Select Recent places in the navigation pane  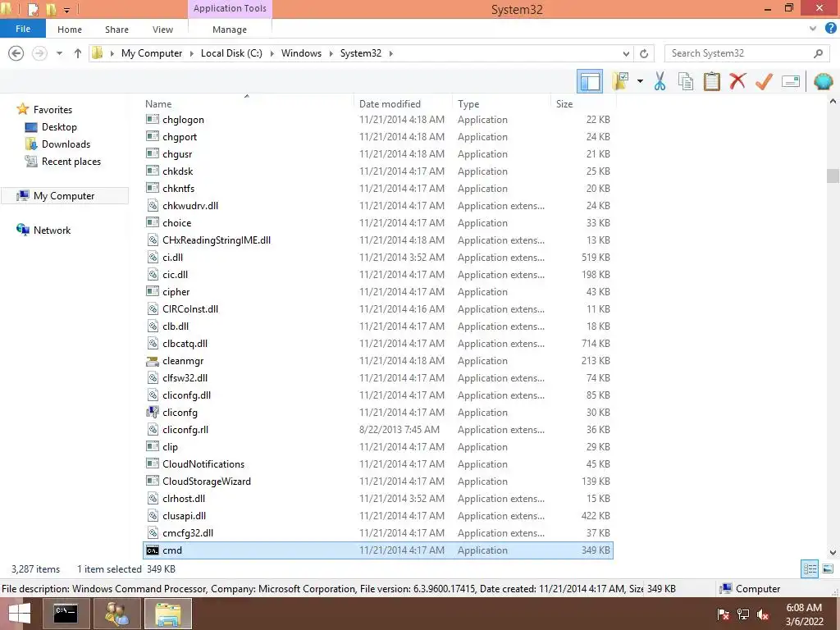(71, 162)
